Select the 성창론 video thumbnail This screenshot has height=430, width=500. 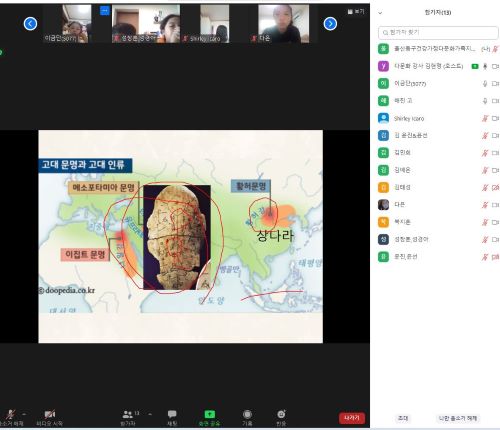146,24
